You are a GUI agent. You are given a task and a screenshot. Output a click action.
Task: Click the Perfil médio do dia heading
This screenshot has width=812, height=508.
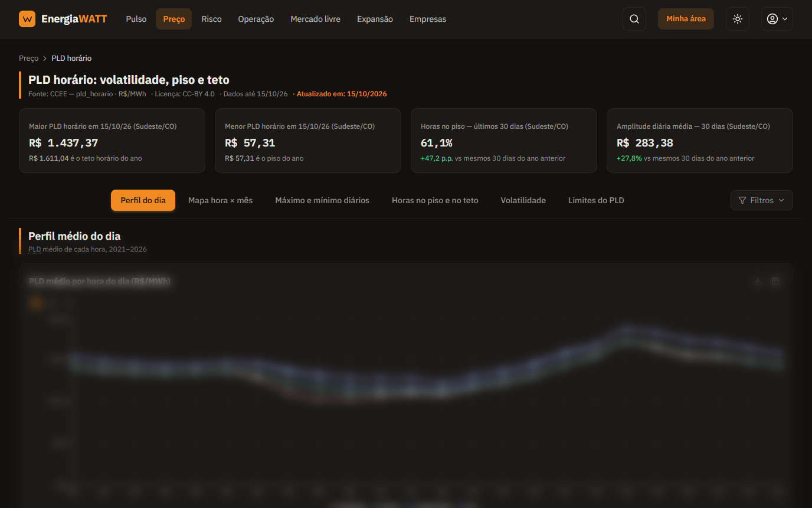[74, 236]
